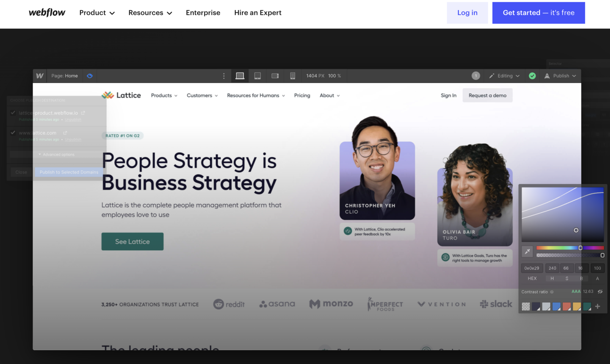Open lattice-product.webflow.io external link icon

pyautogui.click(x=83, y=113)
